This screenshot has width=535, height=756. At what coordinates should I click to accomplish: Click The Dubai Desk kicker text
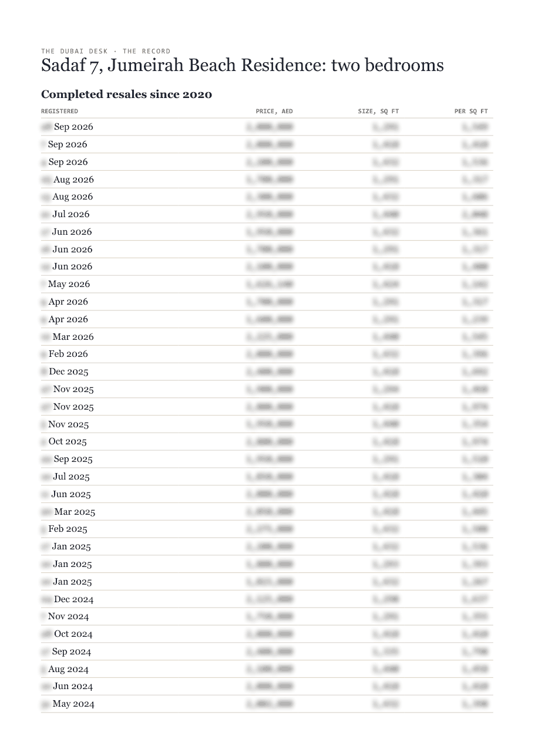coord(106,51)
